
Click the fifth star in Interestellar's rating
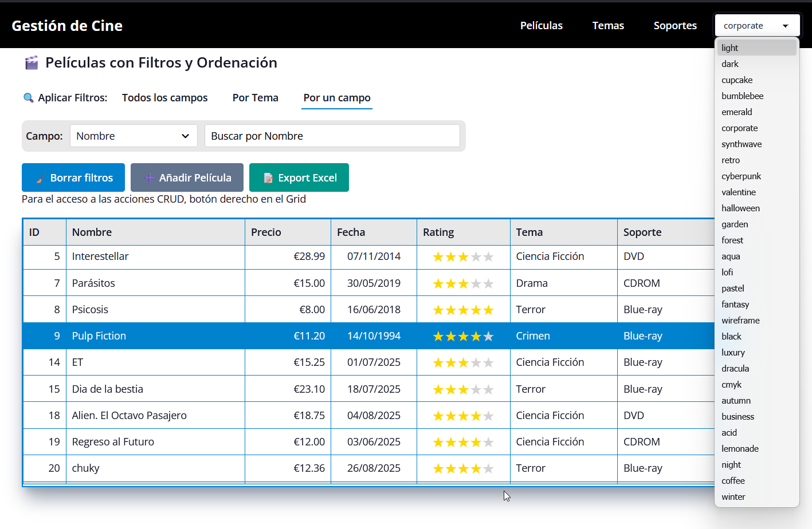coord(488,257)
